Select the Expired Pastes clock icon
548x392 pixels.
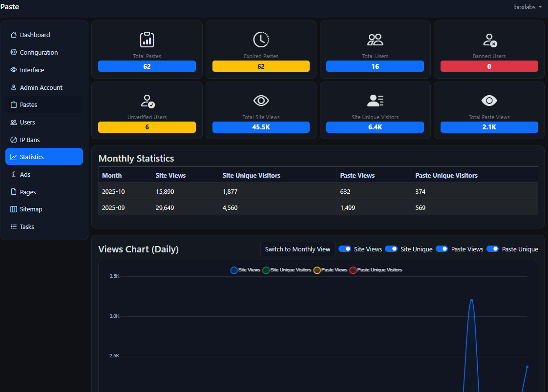pyautogui.click(x=261, y=40)
